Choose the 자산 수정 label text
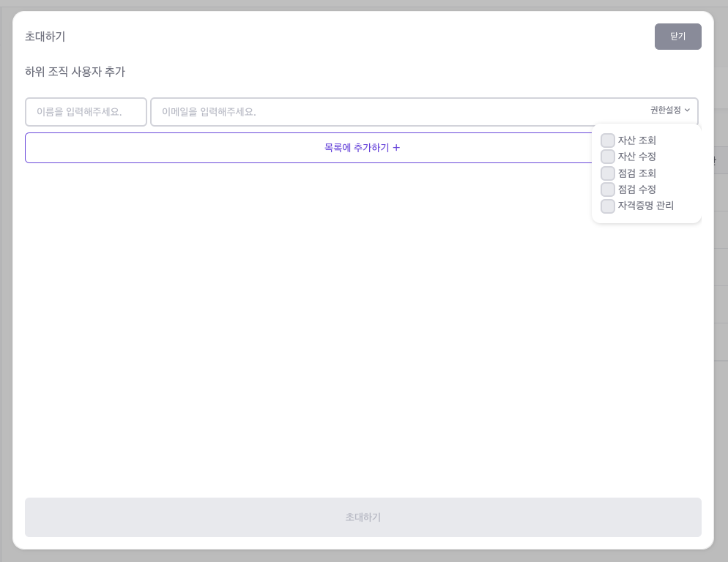Image resolution: width=728 pixels, height=562 pixels. 636,157
